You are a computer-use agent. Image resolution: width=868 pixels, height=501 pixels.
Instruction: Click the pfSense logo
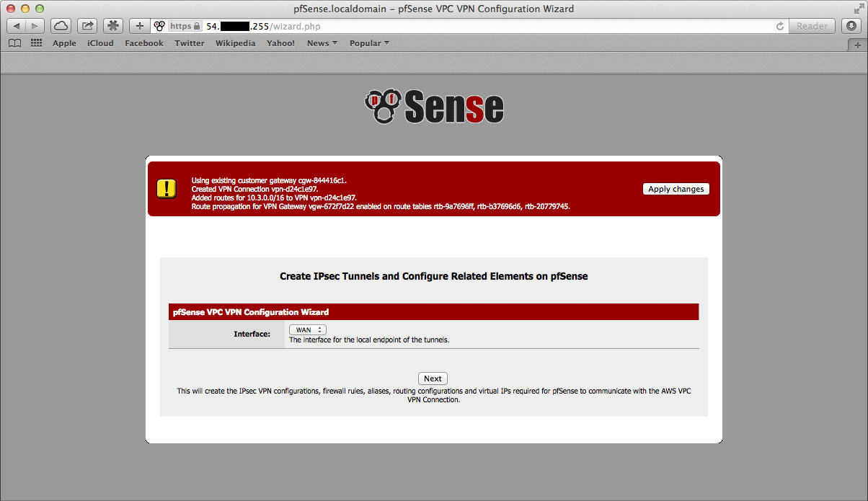point(434,107)
